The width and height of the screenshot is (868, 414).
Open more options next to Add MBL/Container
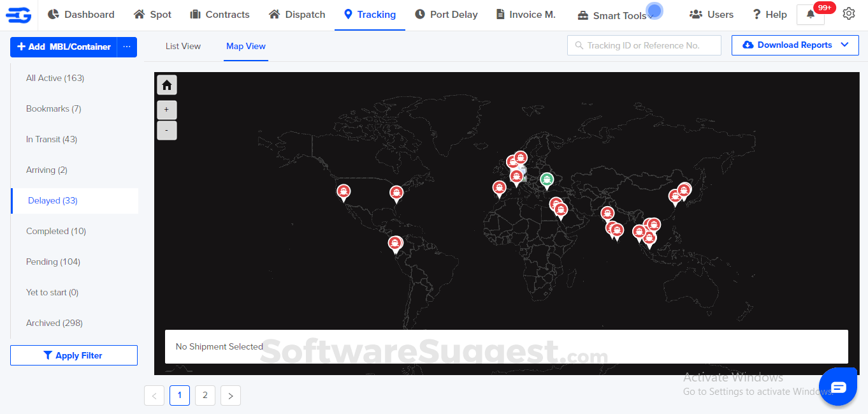[127, 47]
